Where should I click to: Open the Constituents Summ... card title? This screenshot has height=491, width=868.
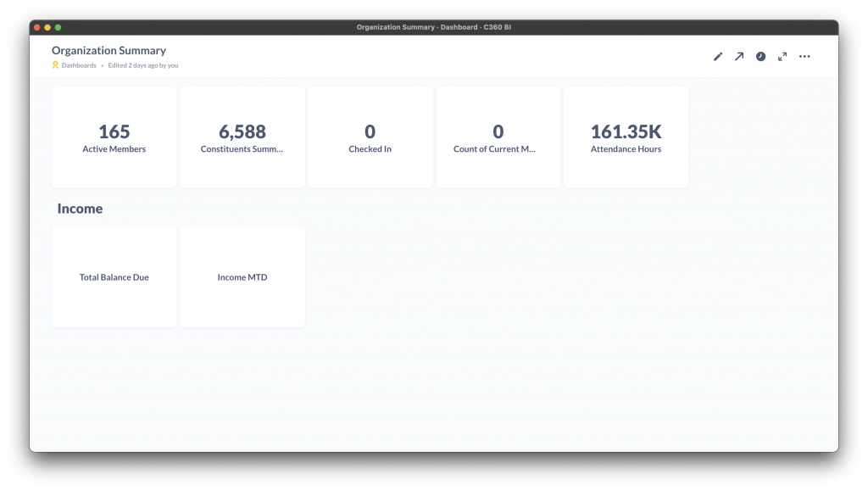point(242,149)
